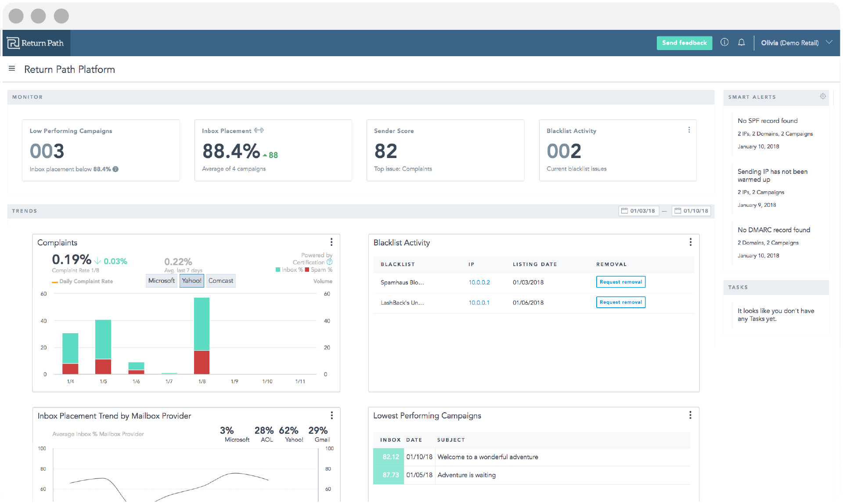
Task: Open Lowest Performing Campaigns kebab menu
Action: [x=691, y=415]
